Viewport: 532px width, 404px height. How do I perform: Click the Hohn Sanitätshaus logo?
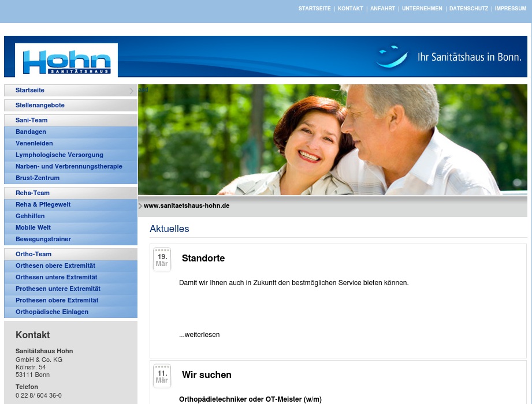[66, 60]
